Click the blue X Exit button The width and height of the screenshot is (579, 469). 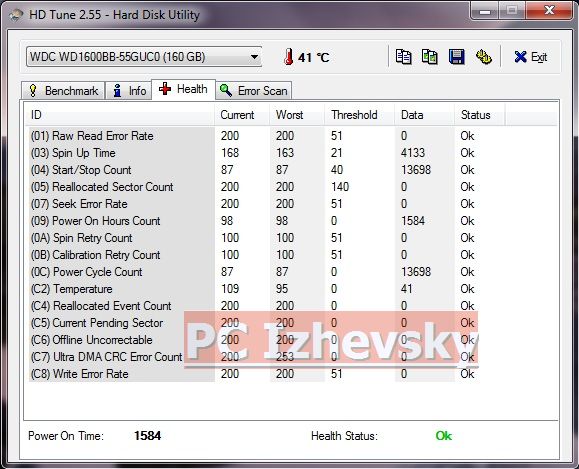coord(531,57)
